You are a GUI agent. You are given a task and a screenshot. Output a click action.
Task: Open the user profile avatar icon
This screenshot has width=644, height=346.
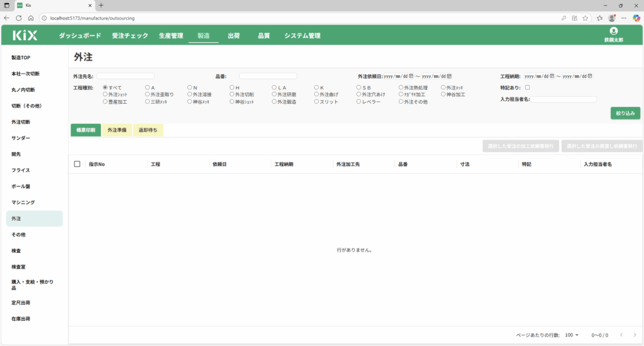[613, 31]
